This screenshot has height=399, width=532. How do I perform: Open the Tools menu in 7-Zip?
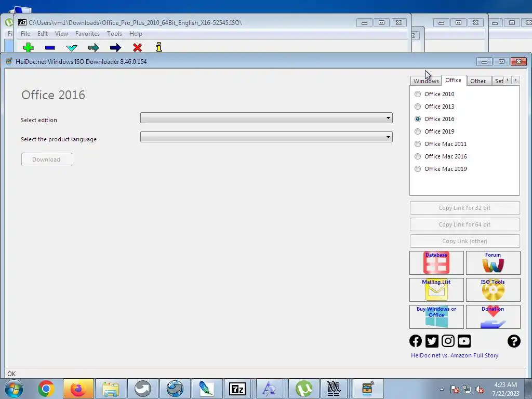click(x=115, y=34)
